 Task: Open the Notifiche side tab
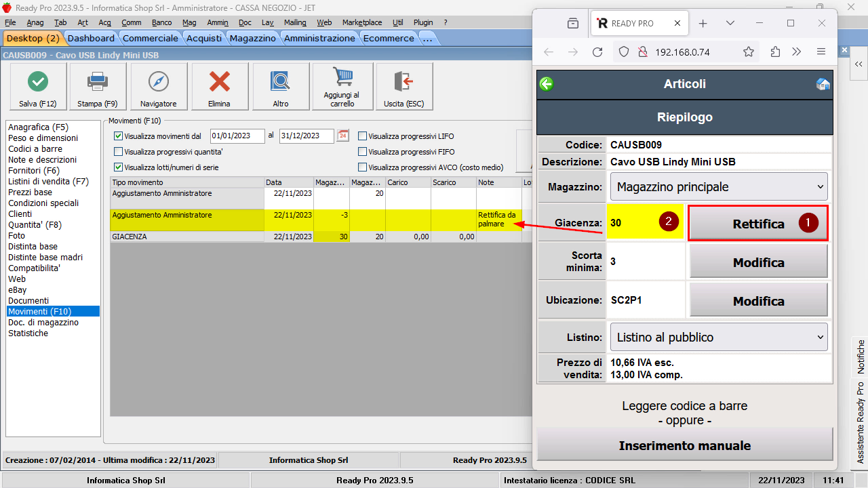(861, 357)
